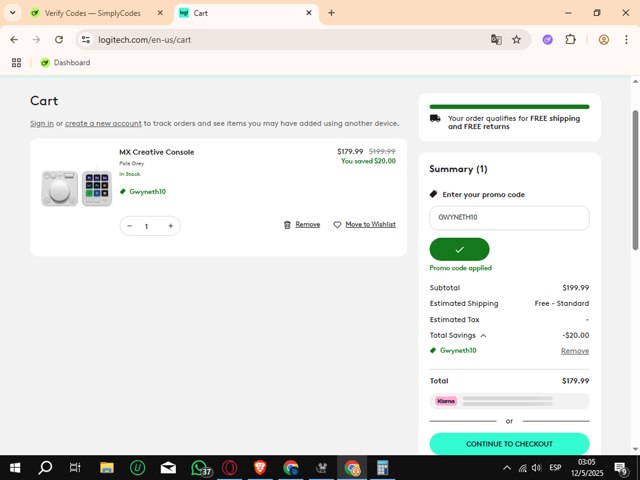Close the Cart tab
This screenshot has height=480, width=640.
coord(309,13)
